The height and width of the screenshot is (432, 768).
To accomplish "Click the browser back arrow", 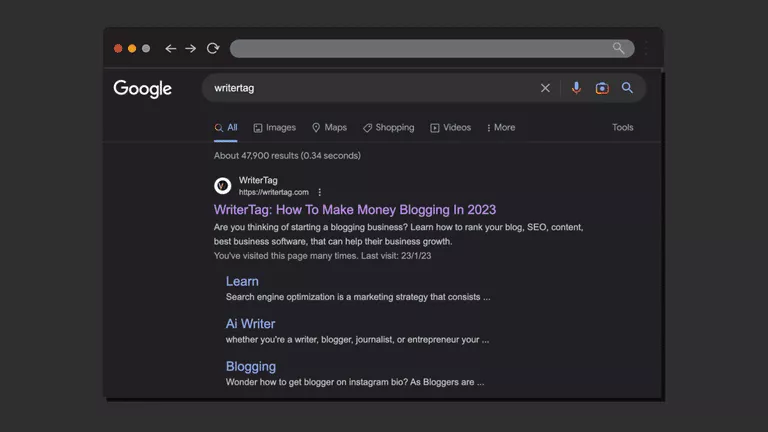I will (171, 48).
